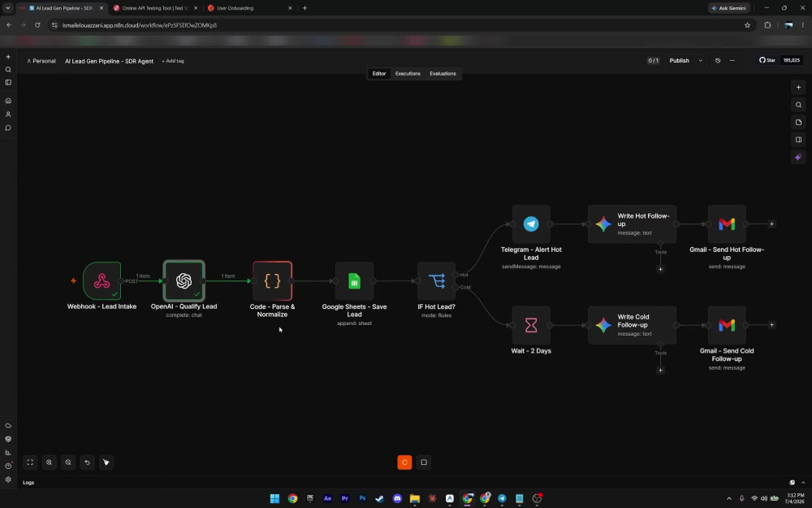Open the Windows Start menu
Screen dimensions: 812x508
[x=274, y=499]
